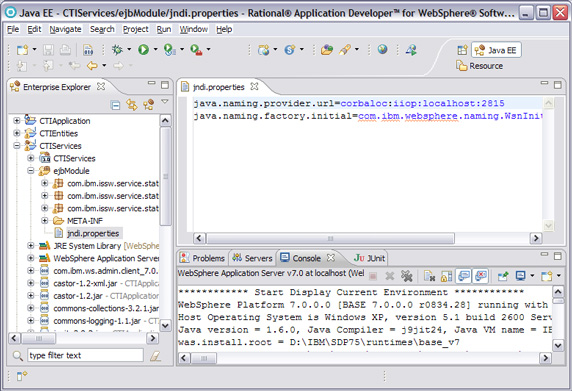Click the Profile run icon

pos(170,50)
